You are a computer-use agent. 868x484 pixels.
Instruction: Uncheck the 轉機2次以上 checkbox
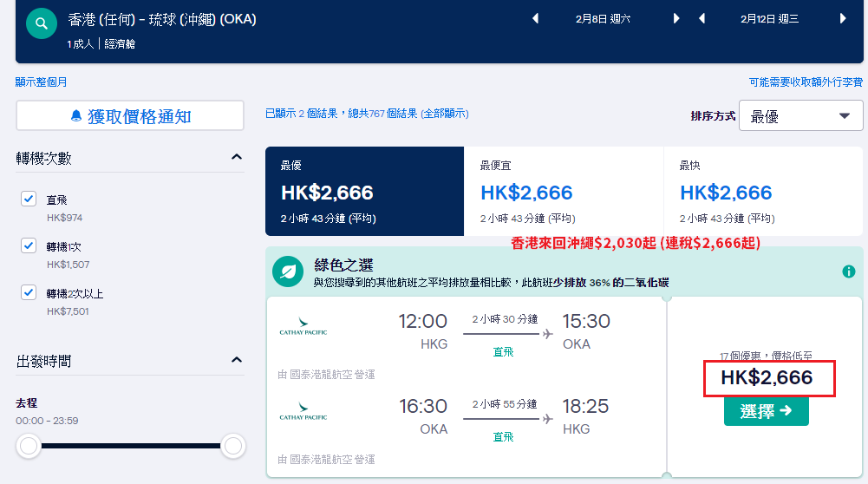[x=29, y=291]
